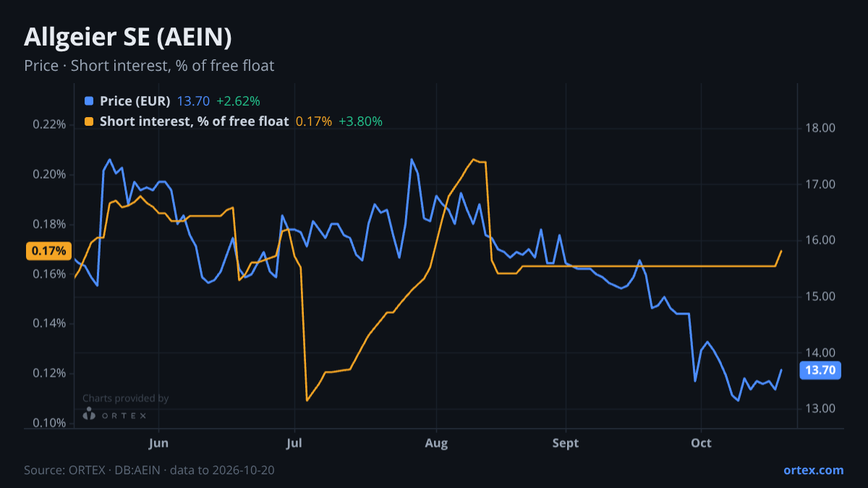Click the orange 0.17% axis marker badge

[x=48, y=251]
